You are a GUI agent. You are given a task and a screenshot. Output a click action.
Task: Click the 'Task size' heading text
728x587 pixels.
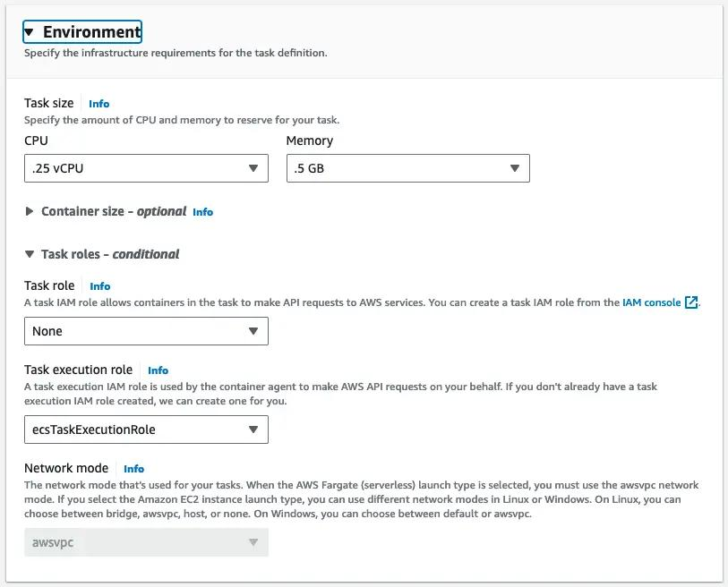(48, 103)
